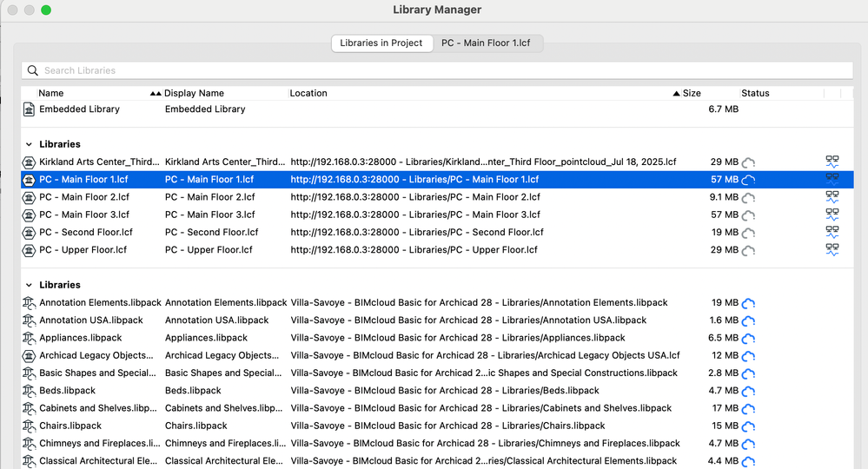Select Kirkland Arts Center_Third... name in Name column
Image resolution: width=868 pixels, height=469 pixels.
[x=99, y=162]
